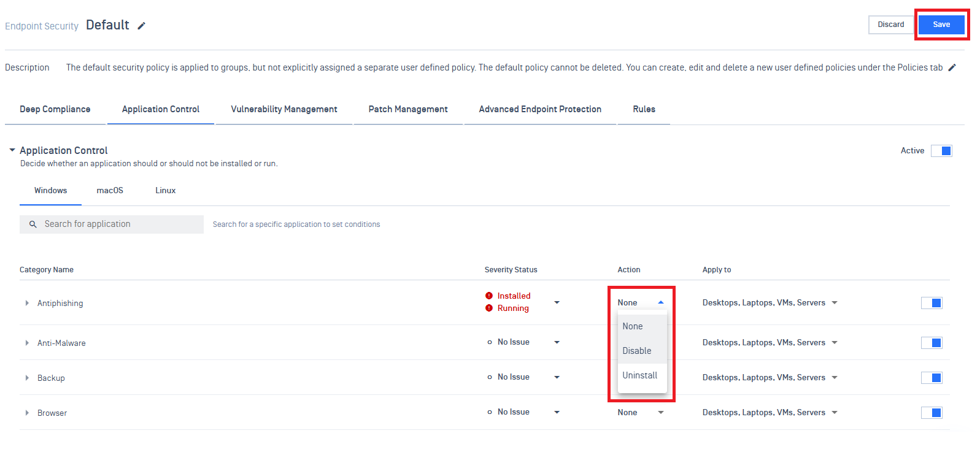Open Anti-Malware severity status dropdown
The image size is (980, 452).
[557, 342]
